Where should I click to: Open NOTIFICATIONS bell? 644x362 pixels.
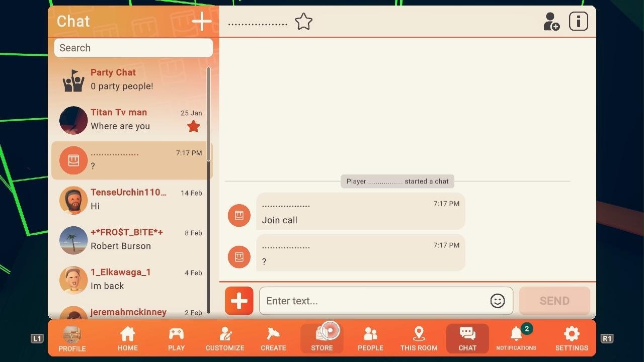click(x=516, y=338)
